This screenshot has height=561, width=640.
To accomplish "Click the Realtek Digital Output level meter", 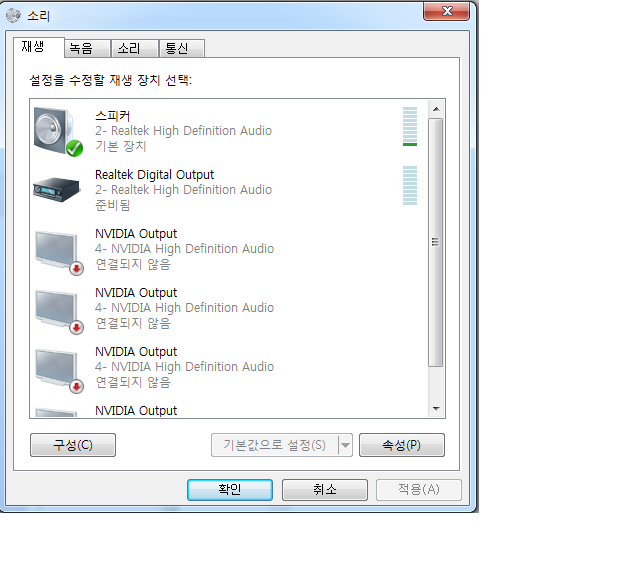I will point(410,185).
